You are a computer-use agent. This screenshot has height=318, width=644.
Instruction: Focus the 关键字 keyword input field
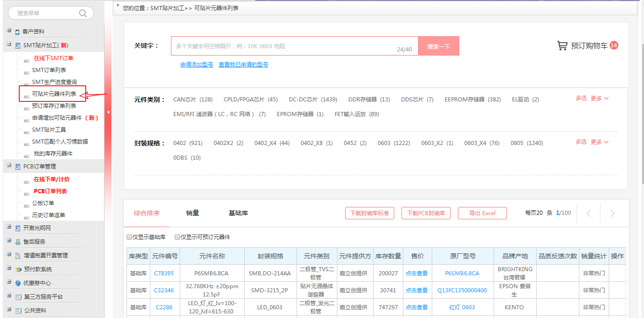284,46
